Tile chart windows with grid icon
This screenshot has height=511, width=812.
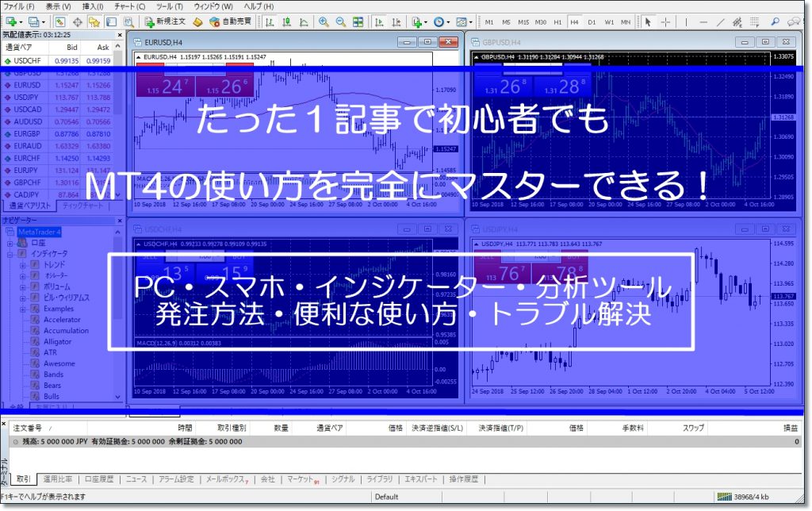(x=358, y=22)
